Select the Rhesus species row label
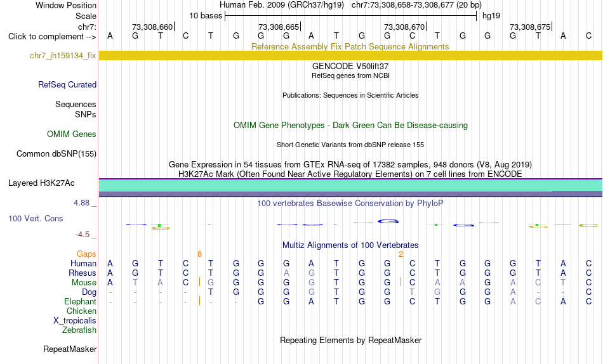The width and height of the screenshot is (603, 364). 83,273
